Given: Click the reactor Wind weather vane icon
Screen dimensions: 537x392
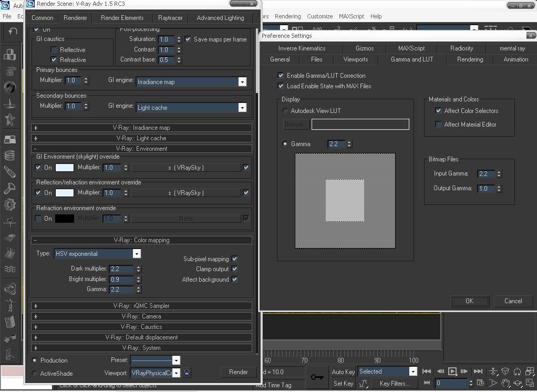Looking at the screenshot, I should 9,222.
